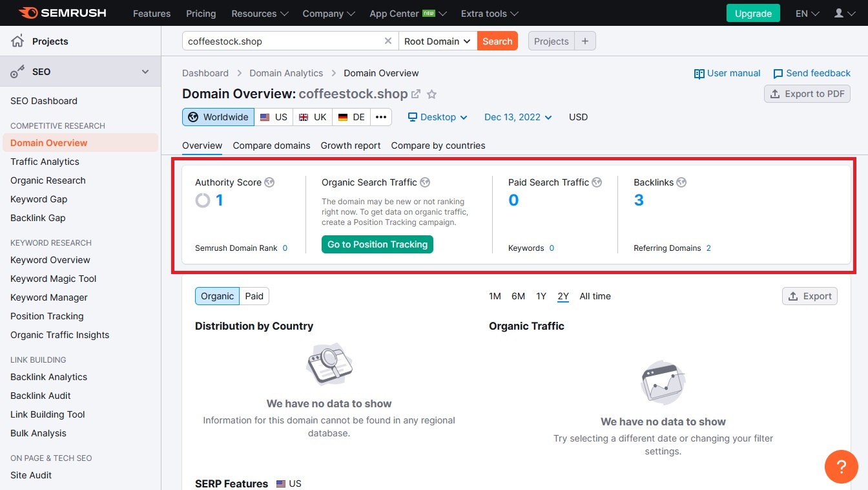Click the Projects button beside search
This screenshot has height=490, width=868.
click(552, 41)
